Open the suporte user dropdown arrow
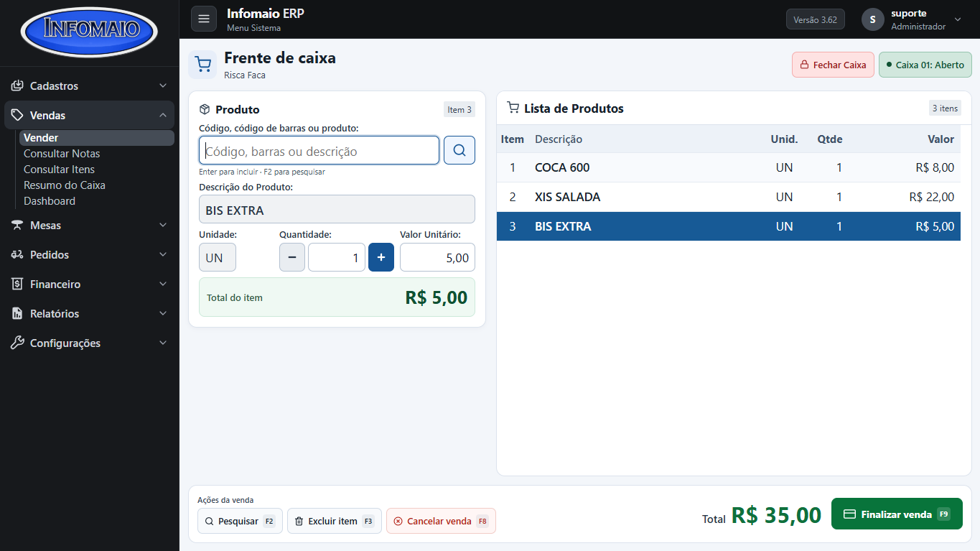Image resolution: width=980 pixels, height=551 pixels. point(957,19)
